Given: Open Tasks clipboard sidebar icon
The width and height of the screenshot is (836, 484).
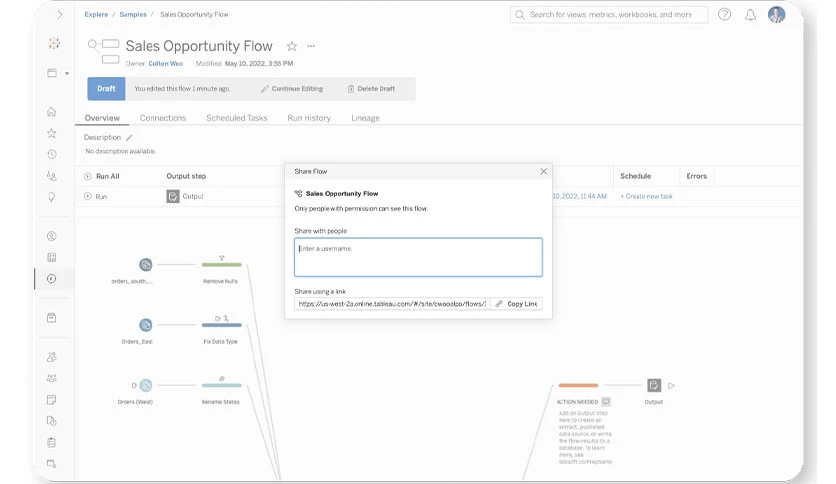Looking at the screenshot, I should 52,442.
